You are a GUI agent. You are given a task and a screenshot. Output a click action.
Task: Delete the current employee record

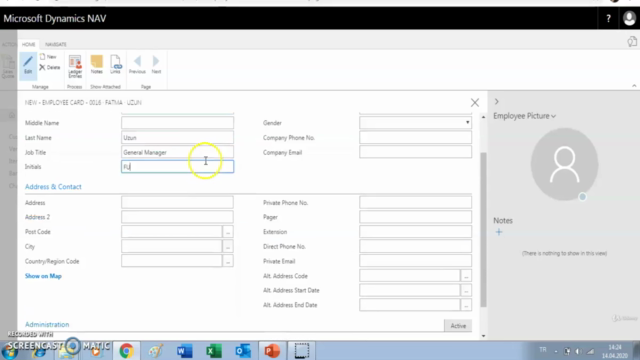pos(50,67)
